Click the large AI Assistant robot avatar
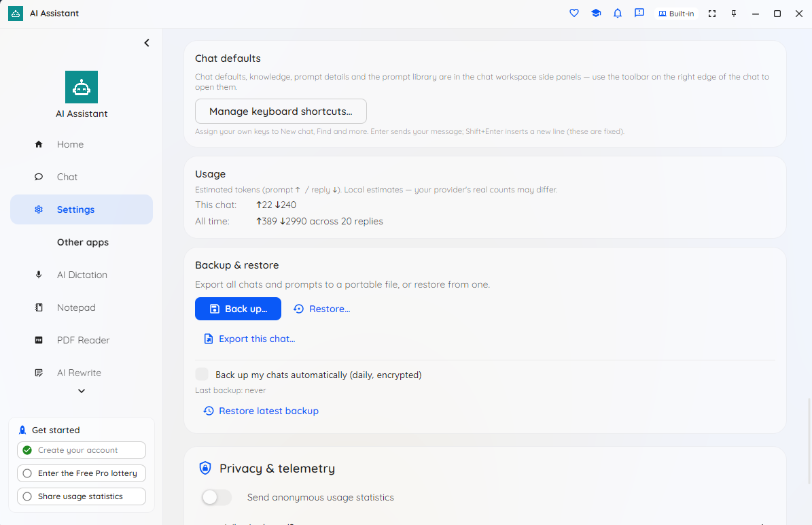Screen dimensions: 812x525 pos(82,87)
